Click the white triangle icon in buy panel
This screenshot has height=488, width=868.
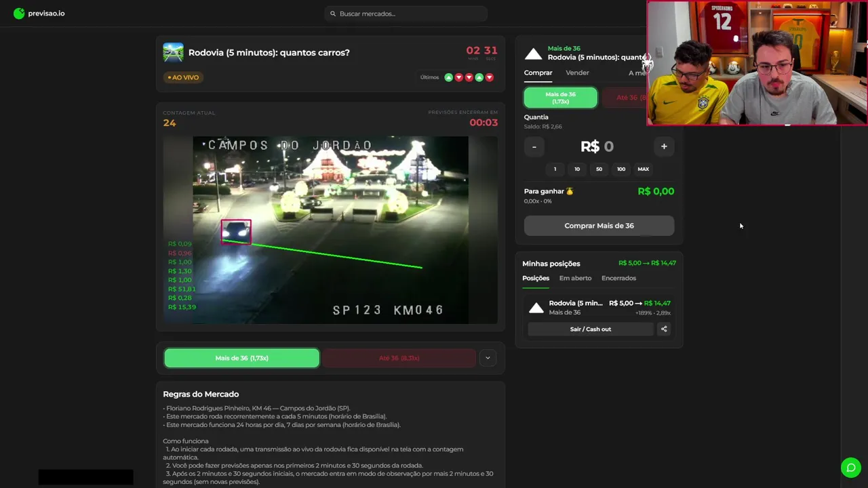(x=534, y=54)
